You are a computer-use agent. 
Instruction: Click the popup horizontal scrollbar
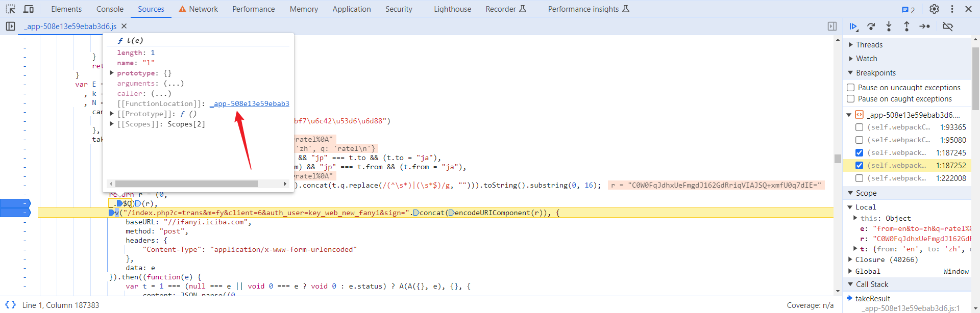(x=186, y=184)
